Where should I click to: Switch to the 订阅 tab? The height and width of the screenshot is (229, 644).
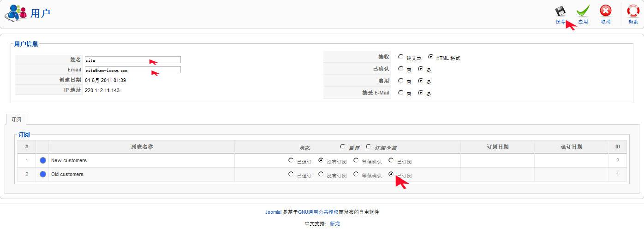coord(16,119)
